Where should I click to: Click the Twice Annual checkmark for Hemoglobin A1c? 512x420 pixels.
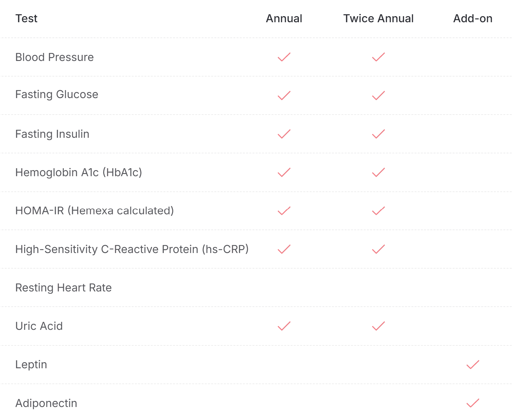[x=379, y=172]
